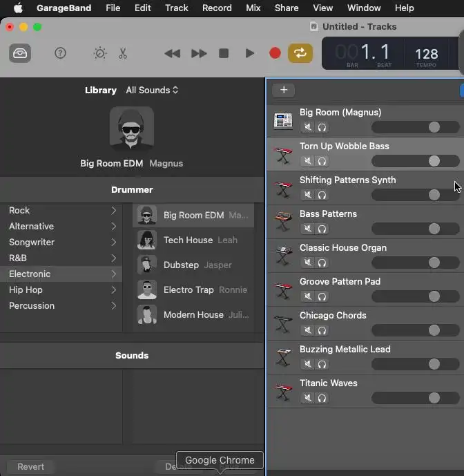Select the Big Room (Magnus) drum machine icon
This screenshot has height=476, width=464.
[283, 121]
